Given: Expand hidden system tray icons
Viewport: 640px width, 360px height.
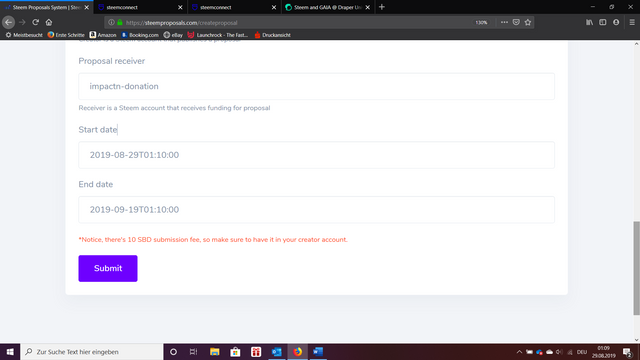Looking at the screenshot, I should click(519, 352).
